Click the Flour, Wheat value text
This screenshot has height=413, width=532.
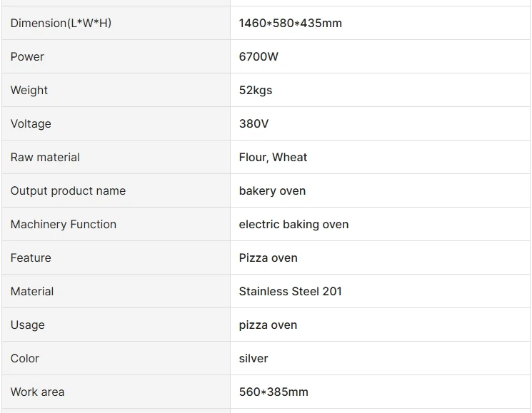tap(273, 157)
